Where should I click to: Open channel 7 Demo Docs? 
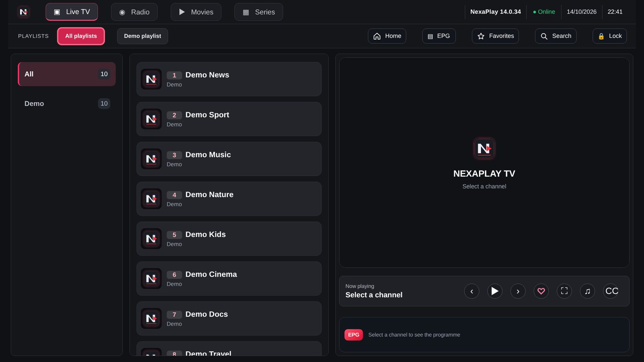[229, 319]
